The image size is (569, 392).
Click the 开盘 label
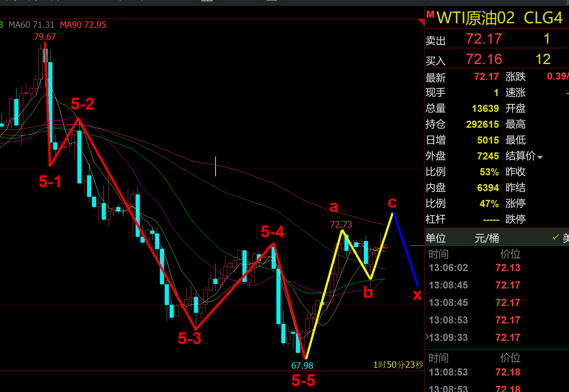516,108
